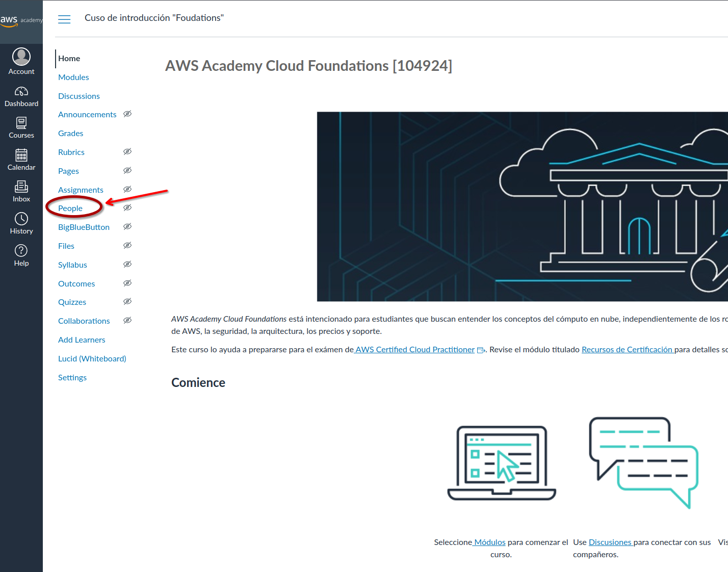Viewport: 728px width, 572px height.
Task: Click the AWS Academy logo
Action: (x=21, y=20)
